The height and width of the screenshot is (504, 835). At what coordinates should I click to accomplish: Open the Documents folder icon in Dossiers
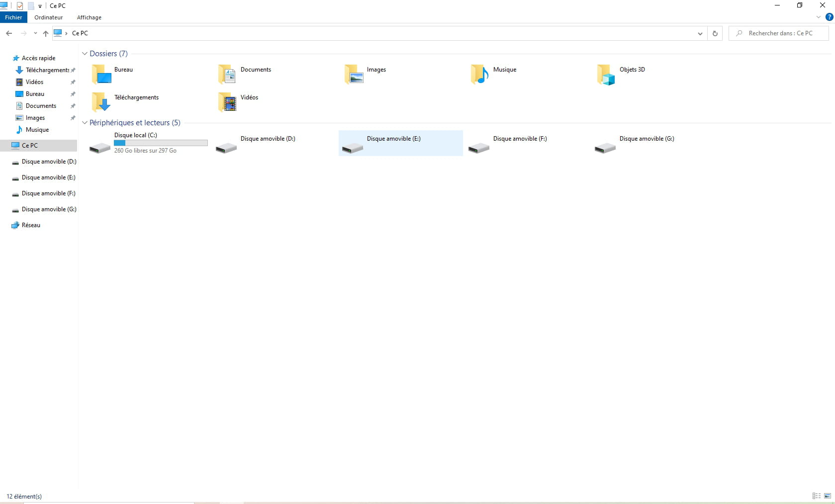[228, 74]
